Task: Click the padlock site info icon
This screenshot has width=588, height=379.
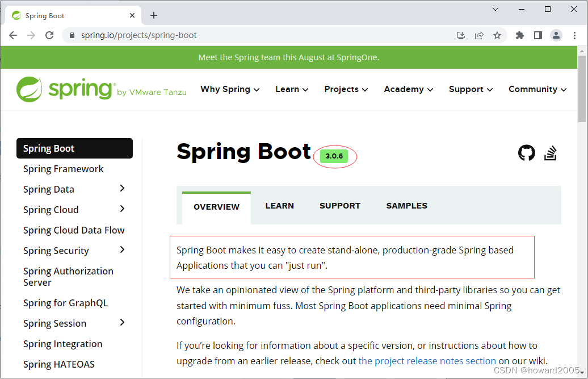Action: click(x=72, y=35)
